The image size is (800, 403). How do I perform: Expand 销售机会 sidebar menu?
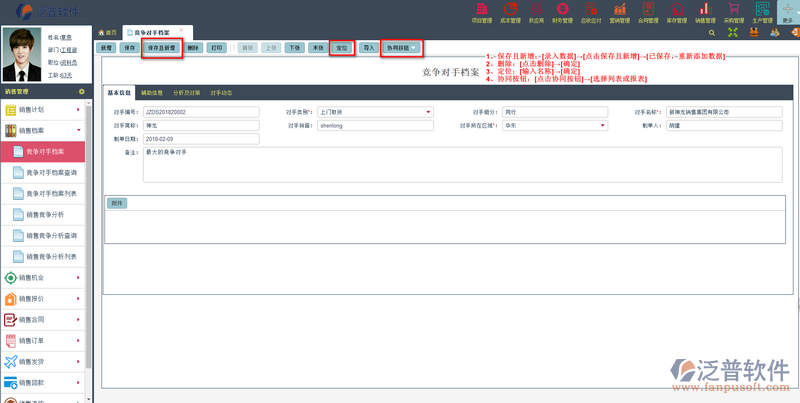tap(42, 278)
